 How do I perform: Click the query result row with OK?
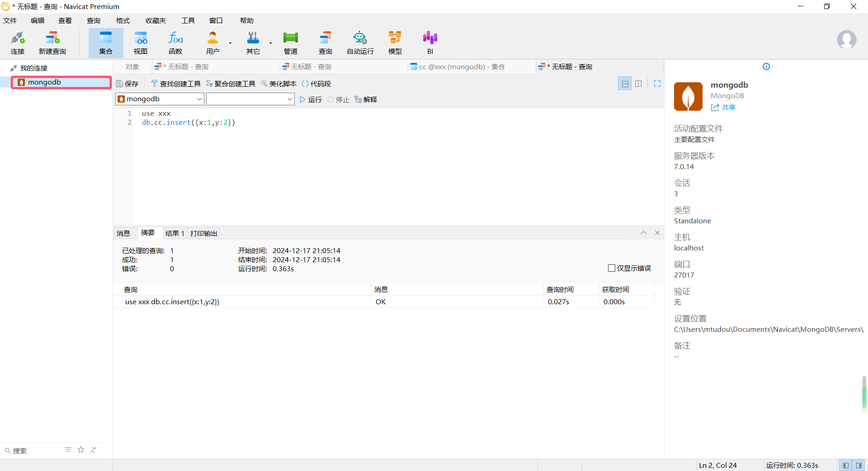click(383, 301)
